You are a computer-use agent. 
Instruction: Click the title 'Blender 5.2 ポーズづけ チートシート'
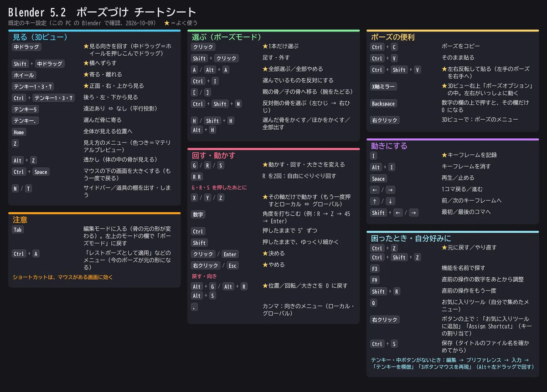pos(102,12)
